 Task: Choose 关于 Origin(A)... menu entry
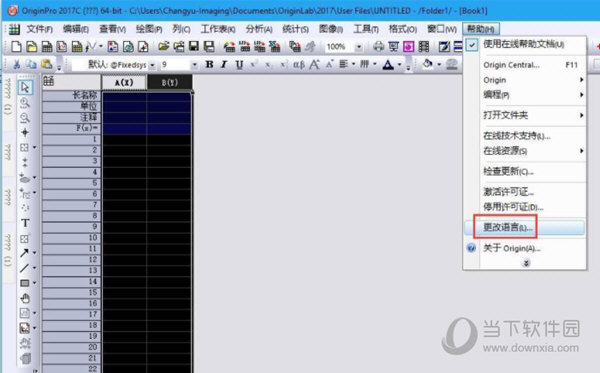525,248
